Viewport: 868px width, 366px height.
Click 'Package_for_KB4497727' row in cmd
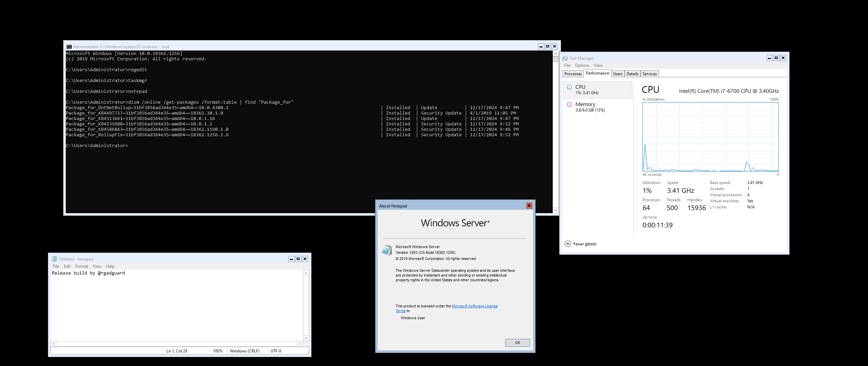tap(292, 113)
